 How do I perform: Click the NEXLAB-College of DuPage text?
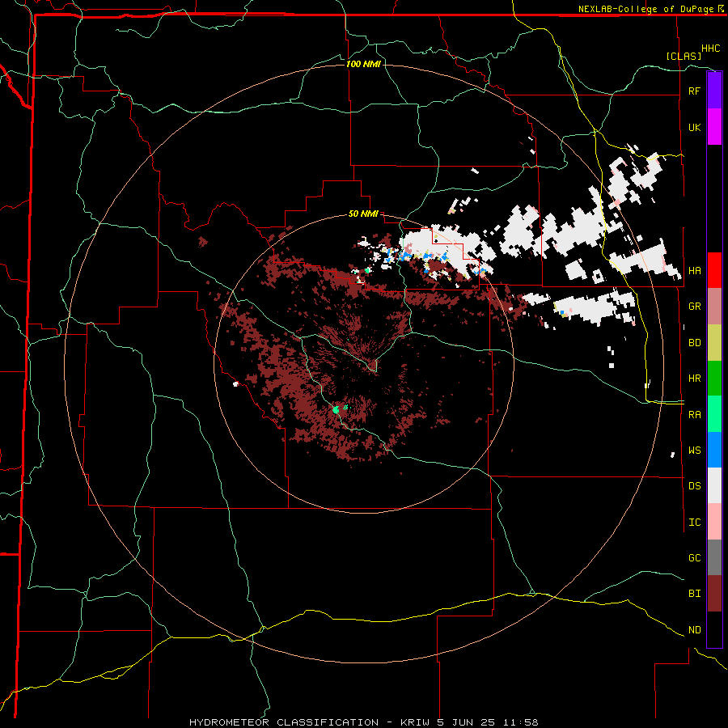coord(646,9)
